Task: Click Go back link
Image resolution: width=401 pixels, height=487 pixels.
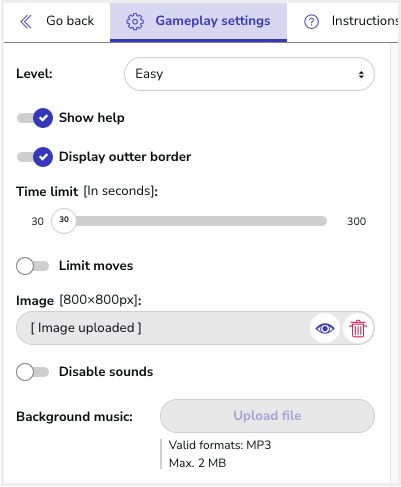Action: 57,21
